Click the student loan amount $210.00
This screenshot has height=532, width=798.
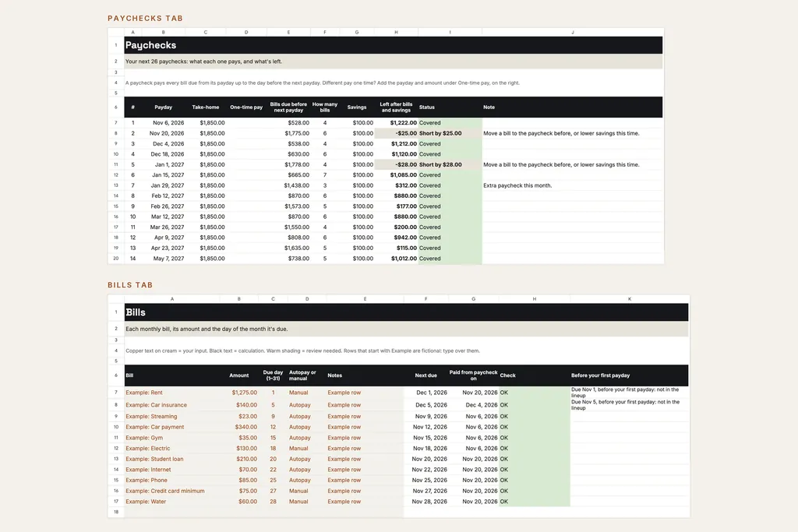click(x=239, y=459)
